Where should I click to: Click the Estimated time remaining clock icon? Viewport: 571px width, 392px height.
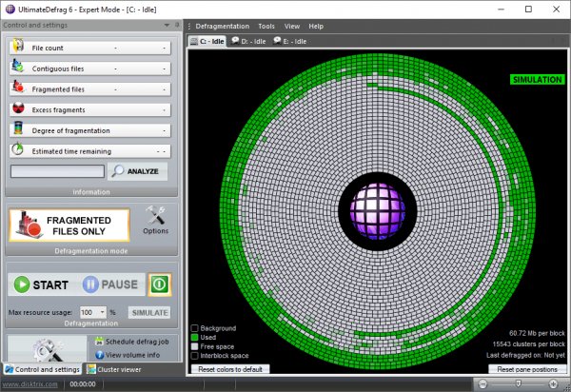[x=17, y=149]
